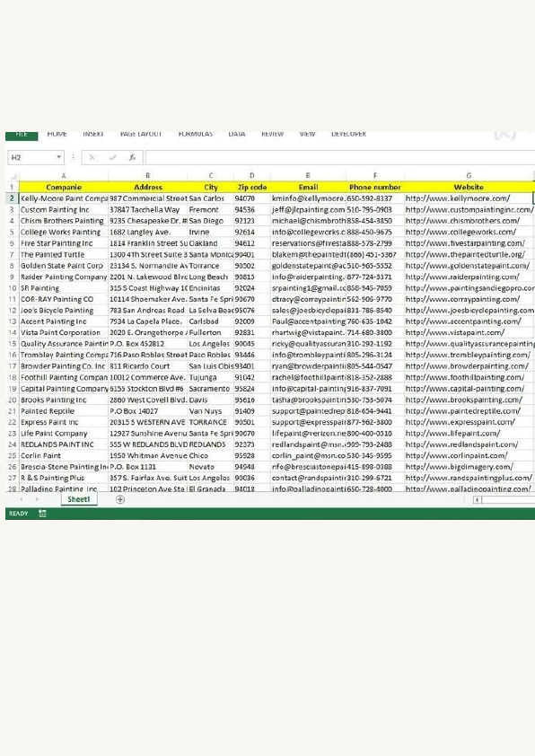Image resolution: width=535 pixels, height=756 pixels.
Task: Select row 2 header
Action: tap(12, 198)
